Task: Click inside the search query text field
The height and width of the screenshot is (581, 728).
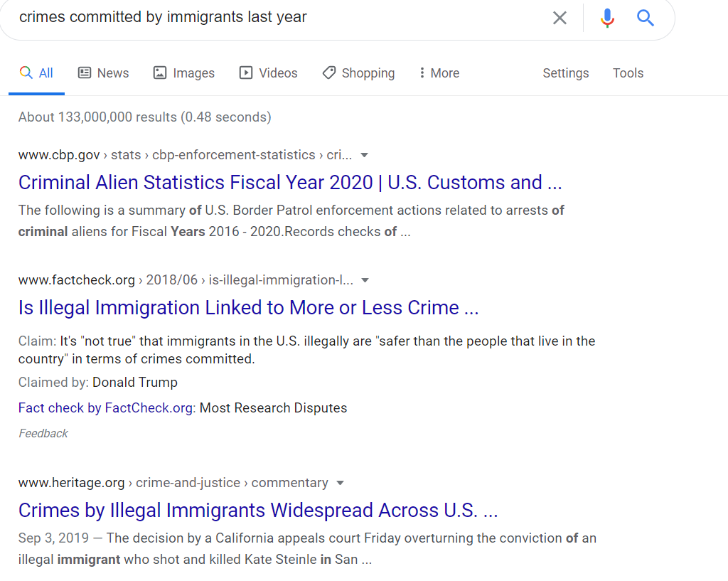Action: 279,17
